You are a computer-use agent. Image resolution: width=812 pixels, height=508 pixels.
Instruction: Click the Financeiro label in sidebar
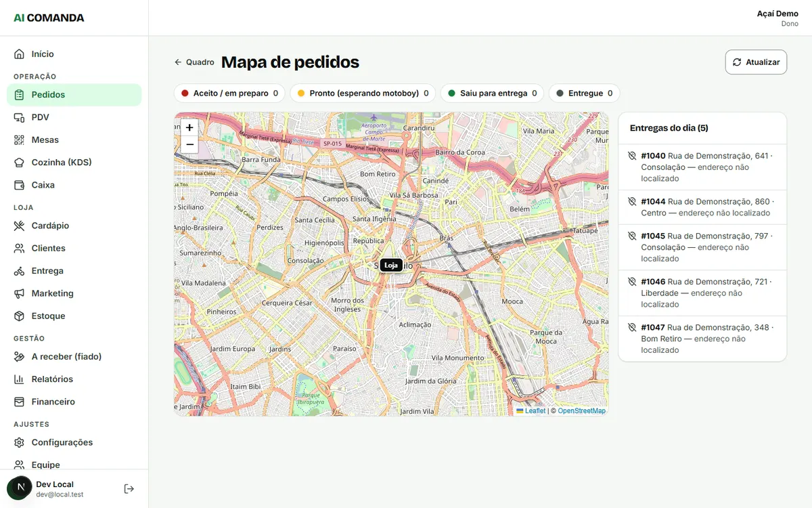click(53, 402)
